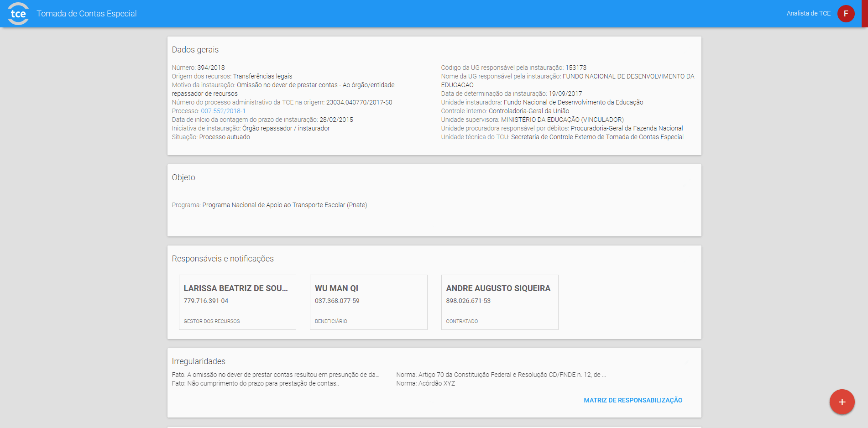Click Órgão repassador / instaurador text
The height and width of the screenshot is (428, 868).
(x=286, y=128)
